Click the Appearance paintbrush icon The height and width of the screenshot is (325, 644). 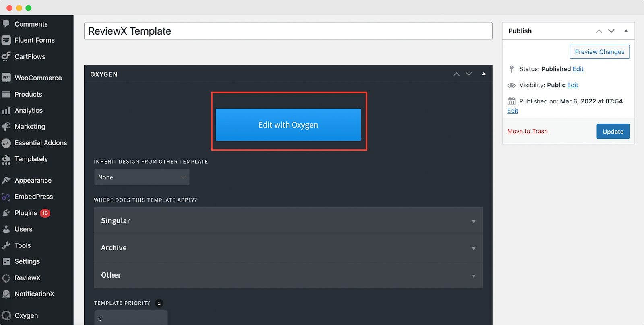tap(6, 180)
